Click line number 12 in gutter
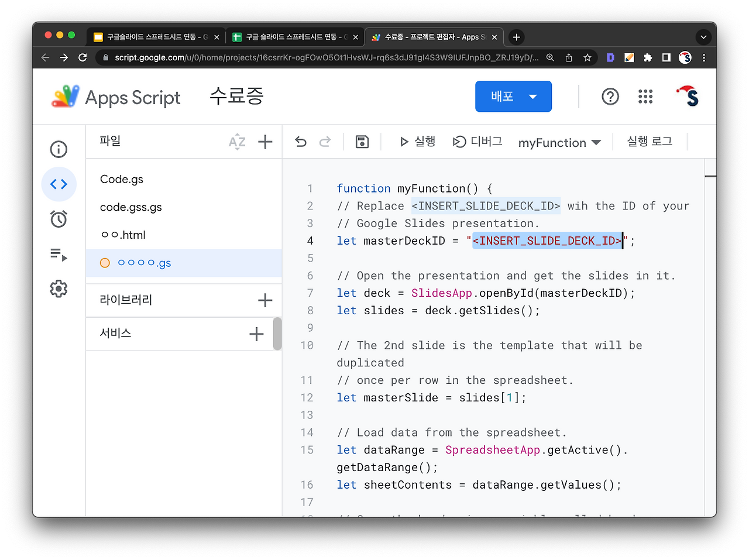 (307, 398)
